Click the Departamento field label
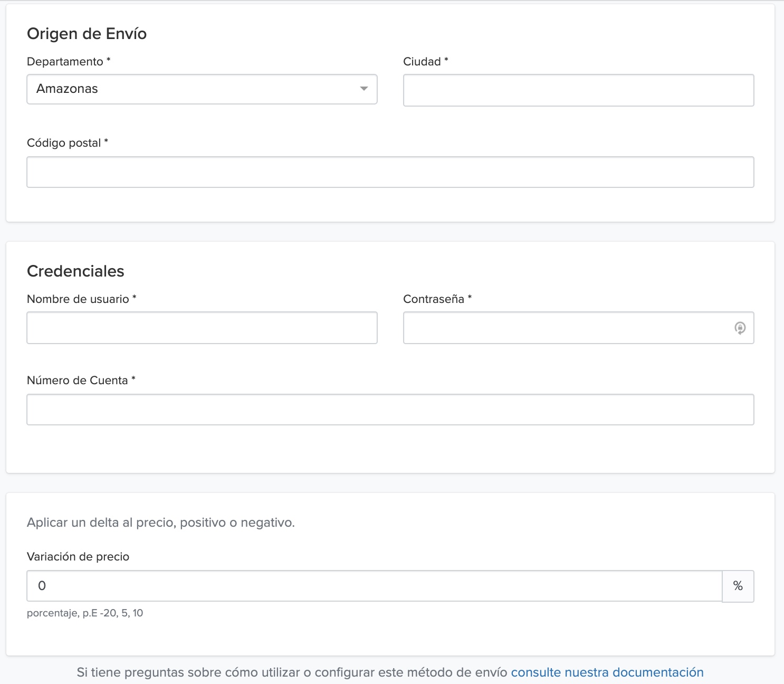The image size is (784, 684). [65, 62]
